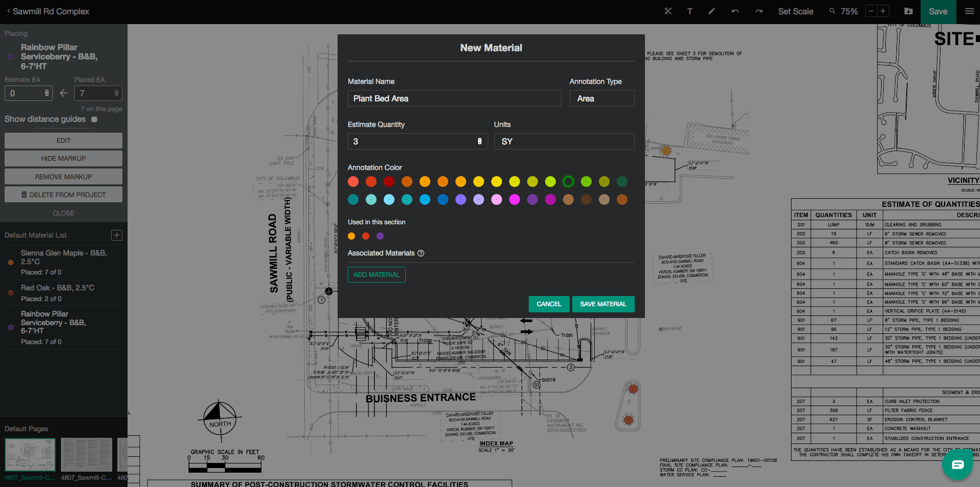Click the download folder icon
Viewport: 980px width, 487px height.
pyautogui.click(x=908, y=11)
